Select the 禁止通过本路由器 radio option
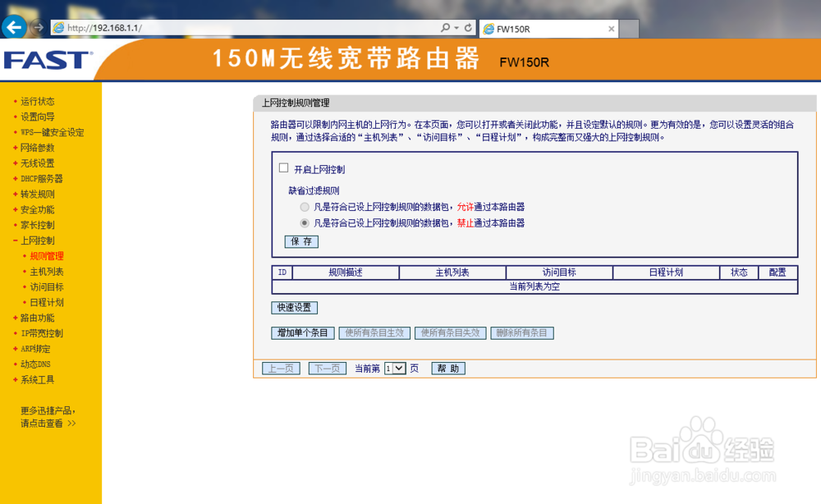 tap(305, 224)
